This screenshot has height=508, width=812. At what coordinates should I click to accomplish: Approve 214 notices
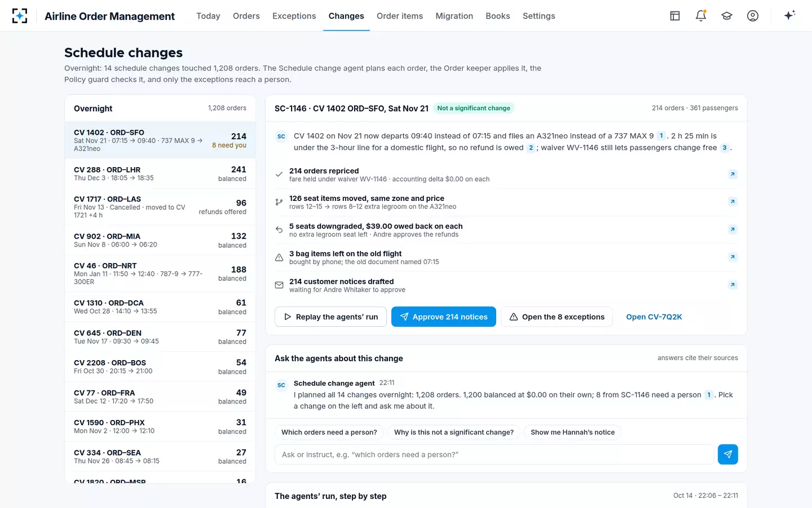(x=444, y=317)
